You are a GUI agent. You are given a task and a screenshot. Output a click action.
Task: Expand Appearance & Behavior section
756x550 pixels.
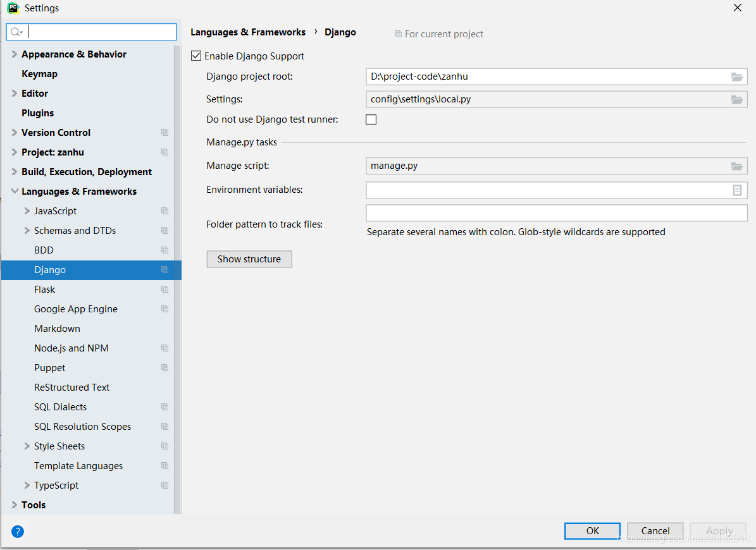[14, 54]
